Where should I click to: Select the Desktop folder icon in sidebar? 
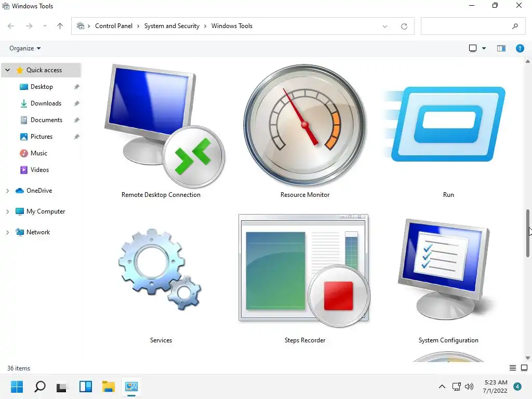coord(24,87)
